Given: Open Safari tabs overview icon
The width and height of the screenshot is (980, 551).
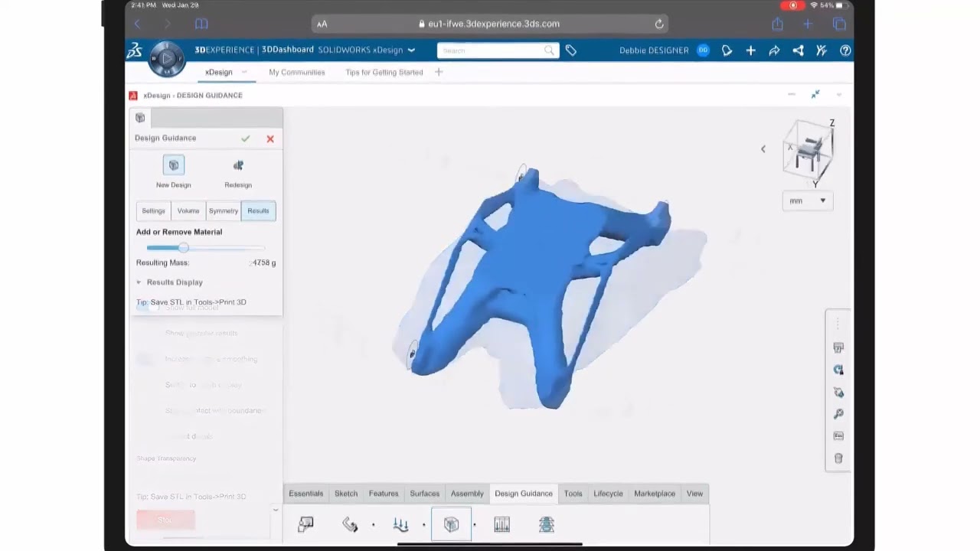Looking at the screenshot, I should point(839,24).
